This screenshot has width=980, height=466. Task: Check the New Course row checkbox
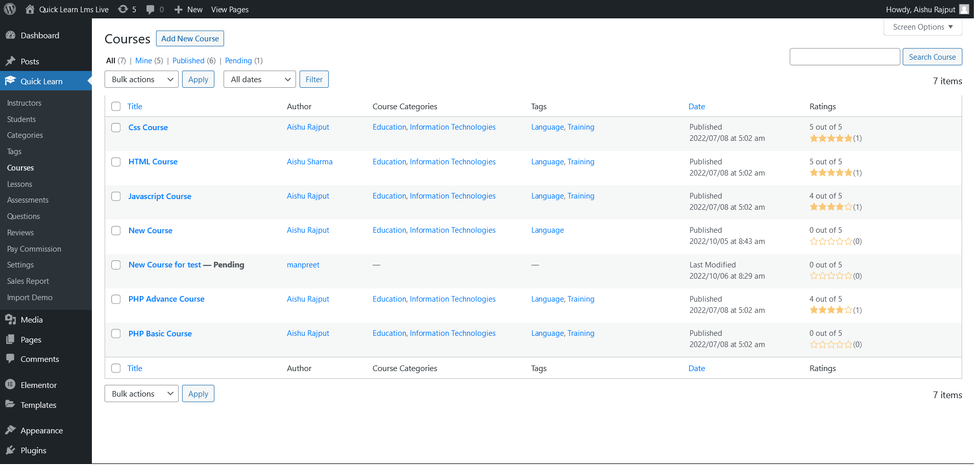click(x=116, y=231)
